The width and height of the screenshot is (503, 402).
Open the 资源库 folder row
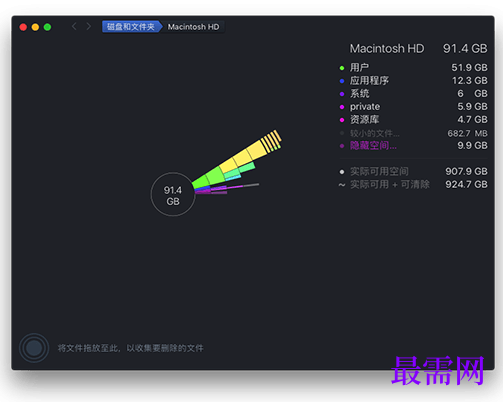pos(413,120)
